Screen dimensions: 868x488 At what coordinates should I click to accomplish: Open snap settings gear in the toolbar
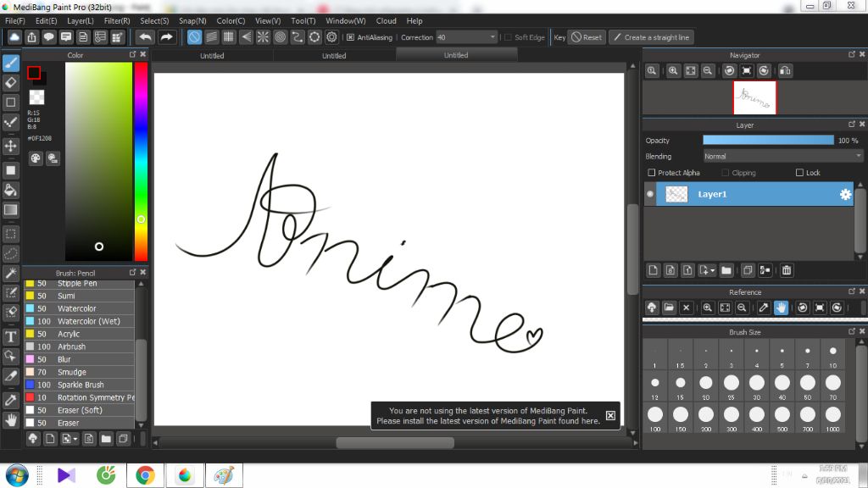[331, 37]
